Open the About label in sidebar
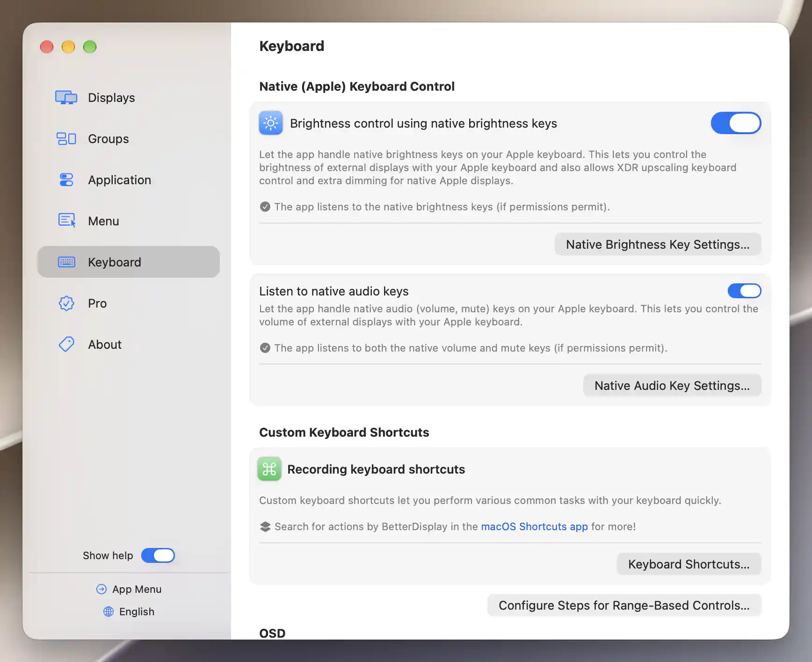The image size is (812, 662). click(x=105, y=345)
